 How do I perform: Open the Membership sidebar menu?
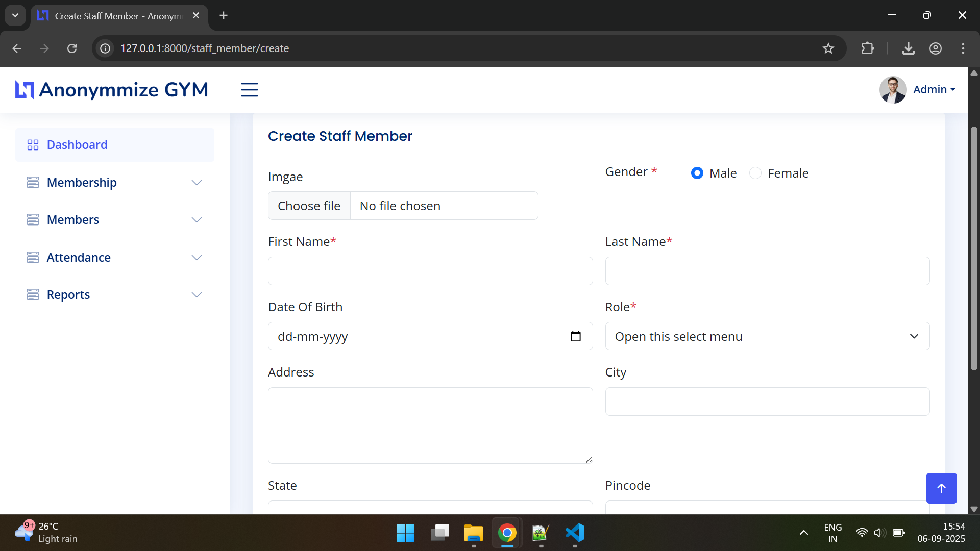point(115,182)
